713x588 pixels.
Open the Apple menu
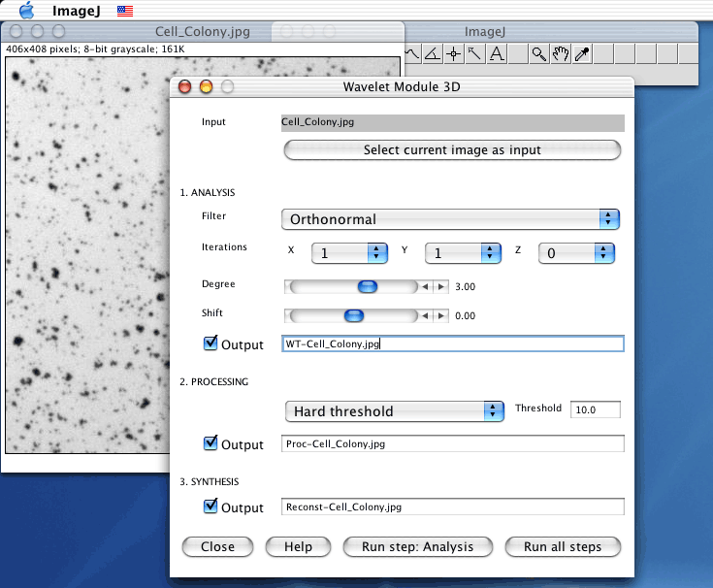(26, 10)
